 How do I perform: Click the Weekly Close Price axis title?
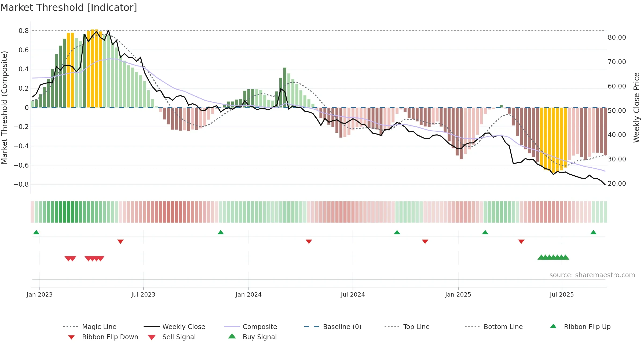click(636, 107)
